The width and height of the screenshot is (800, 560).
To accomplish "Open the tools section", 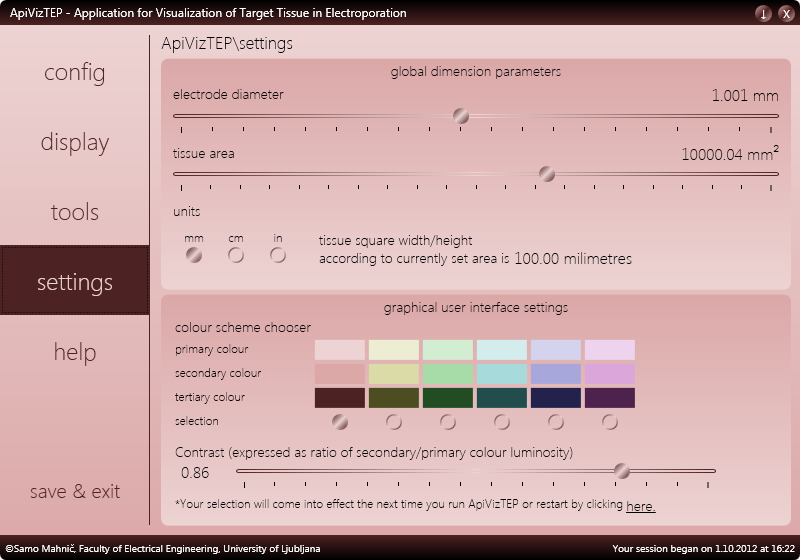I will pyautogui.click(x=74, y=212).
